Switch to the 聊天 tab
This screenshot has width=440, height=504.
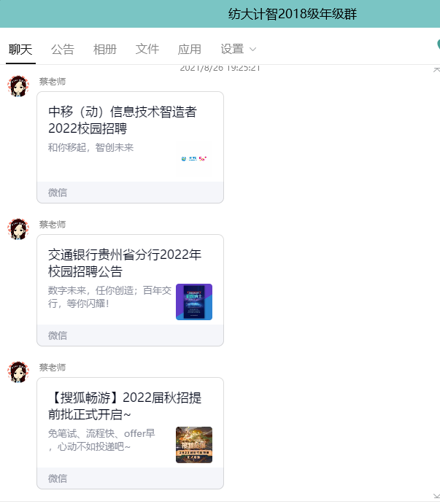20,50
